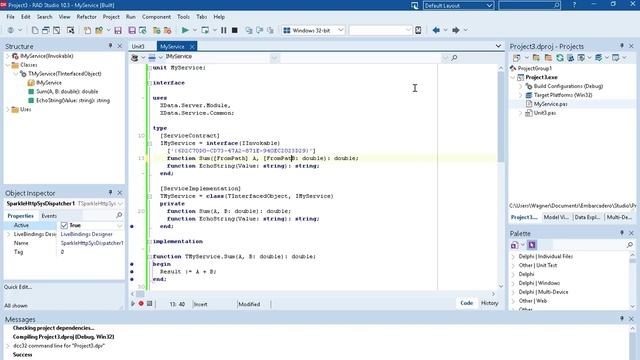Expand the dcc32 command line message

8,346
